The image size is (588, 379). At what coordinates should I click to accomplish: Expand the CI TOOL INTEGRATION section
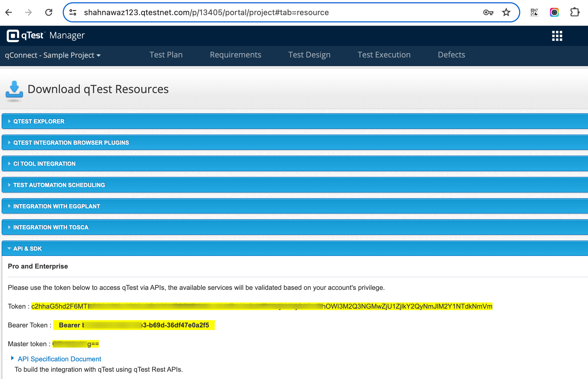[x=45, y=164]
